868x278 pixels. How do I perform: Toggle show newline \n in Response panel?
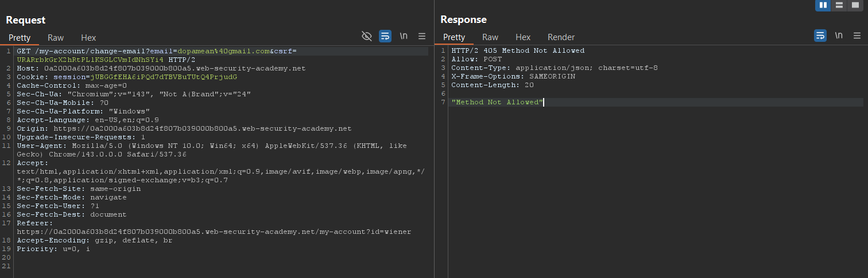839,36
